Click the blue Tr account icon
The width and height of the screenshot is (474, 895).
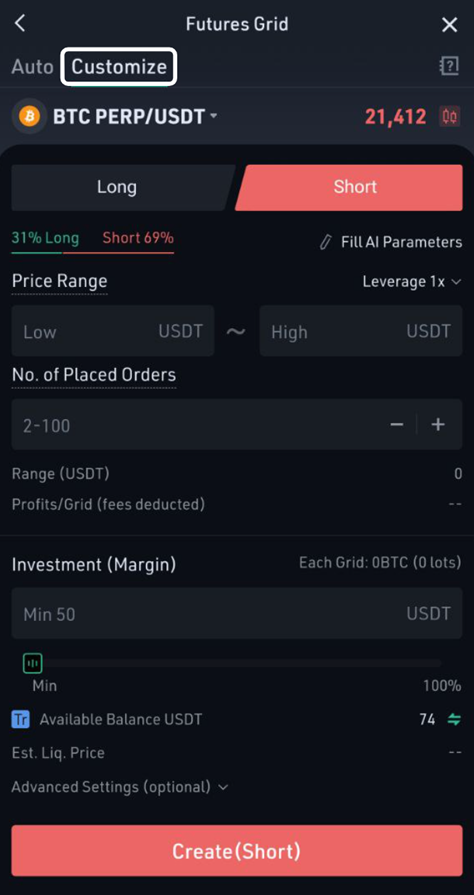tap(21, 719)
